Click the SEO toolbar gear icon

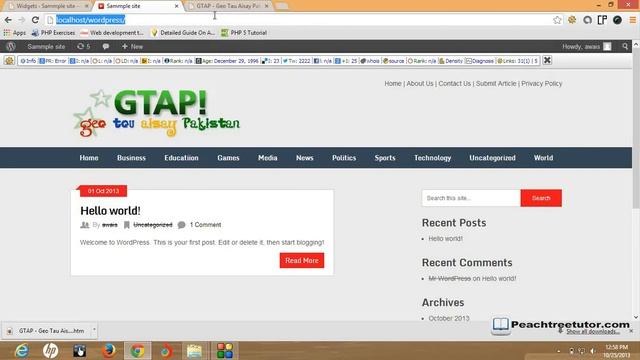coord(9,60)
